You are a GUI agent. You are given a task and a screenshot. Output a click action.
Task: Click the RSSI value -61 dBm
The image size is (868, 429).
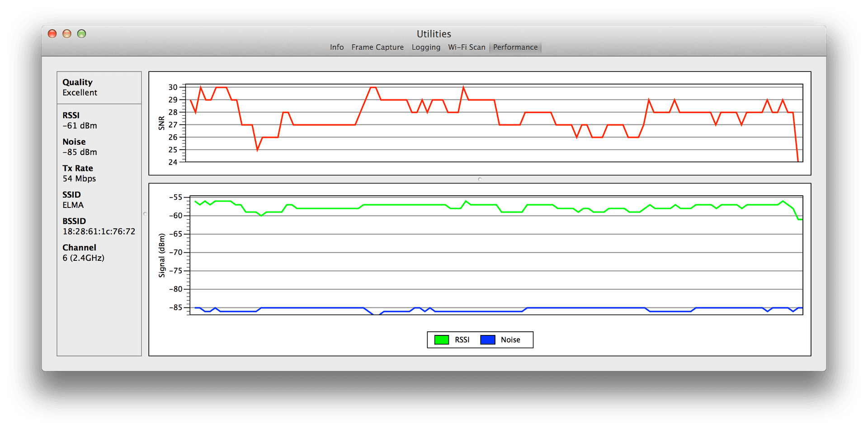[x=80, y=125]
